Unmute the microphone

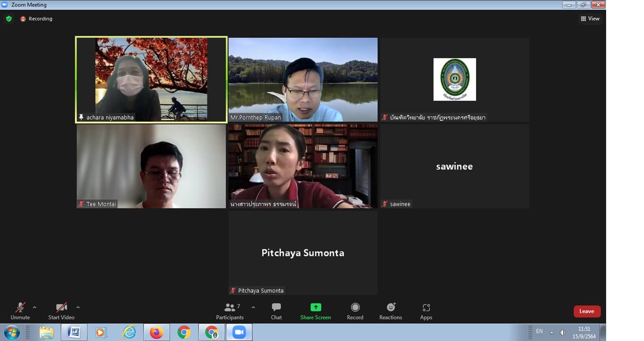(20, 311)
